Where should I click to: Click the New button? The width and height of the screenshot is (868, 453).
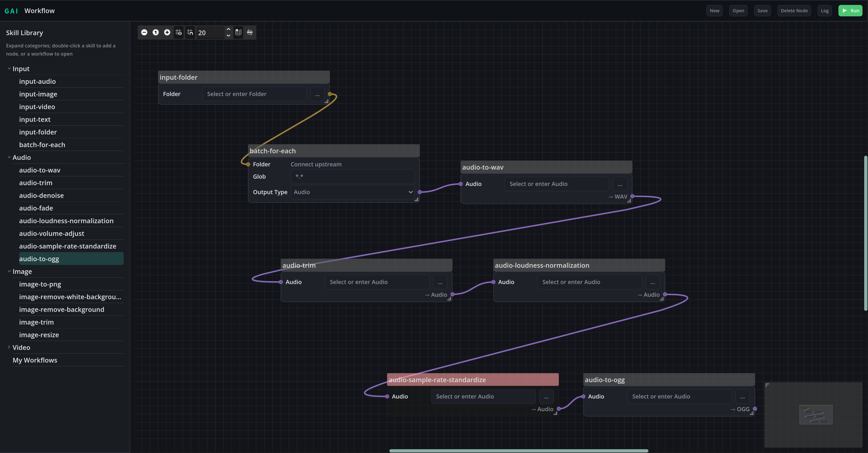(x=714, y=10)
